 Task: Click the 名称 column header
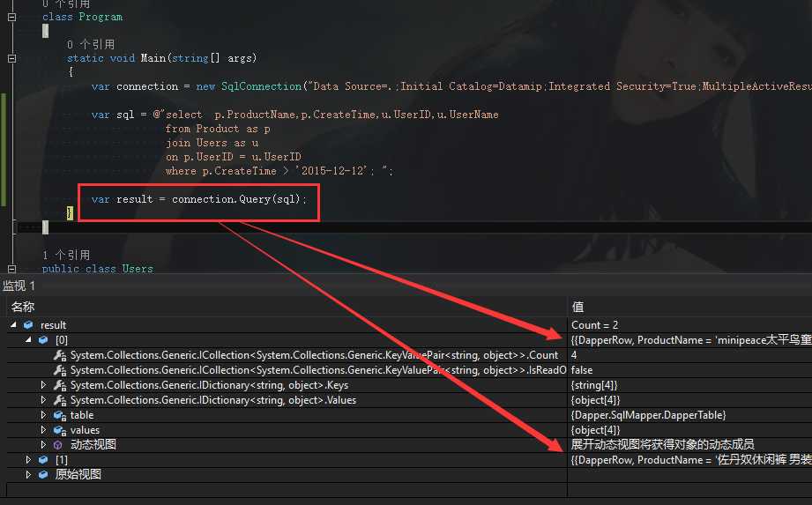click(23, 307)
